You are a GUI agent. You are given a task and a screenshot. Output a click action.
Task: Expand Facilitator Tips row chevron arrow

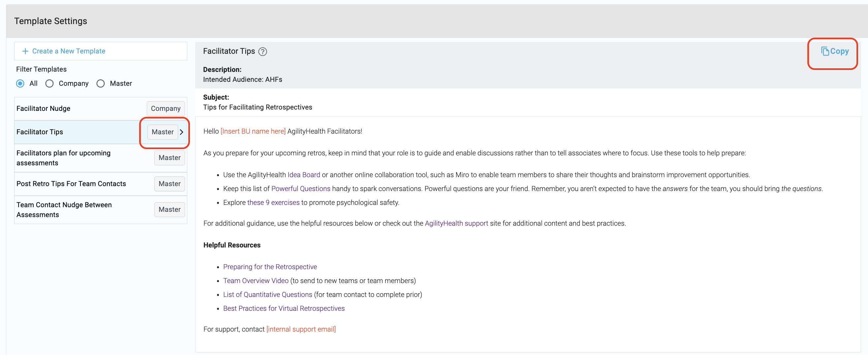(x=182, y=132)
